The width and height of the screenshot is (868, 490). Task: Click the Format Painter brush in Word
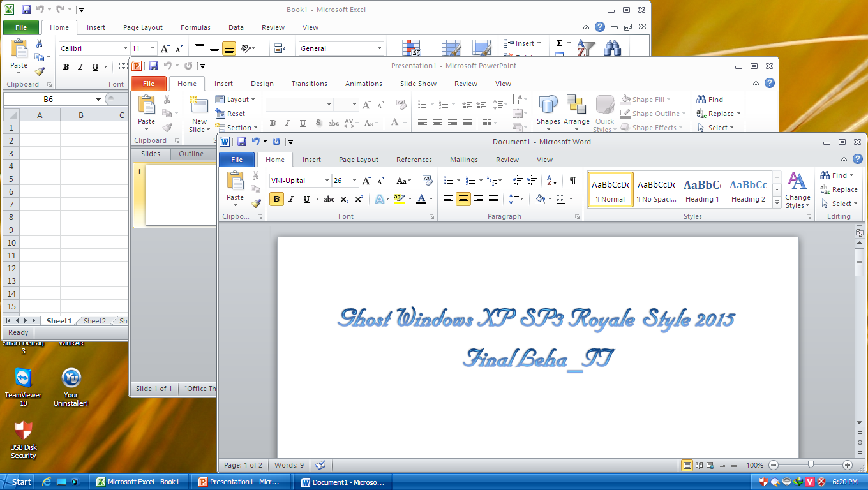point(256,204)
